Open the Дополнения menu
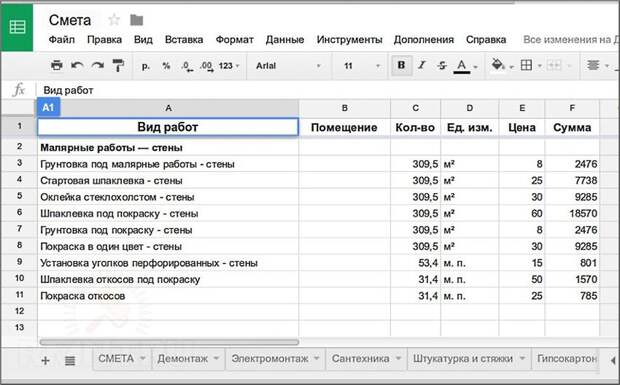Image resolution: width=620 pixels, height=385 pixels. (423, 40)
